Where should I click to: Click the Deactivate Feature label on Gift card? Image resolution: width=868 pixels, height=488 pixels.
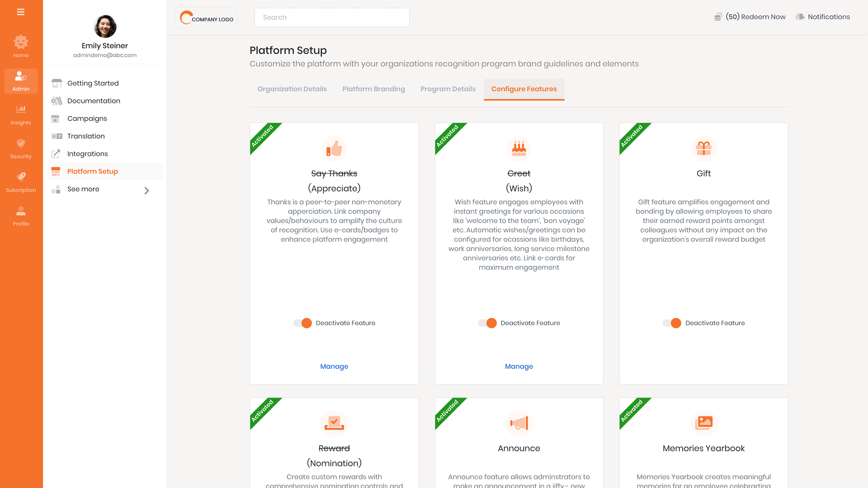715,323
